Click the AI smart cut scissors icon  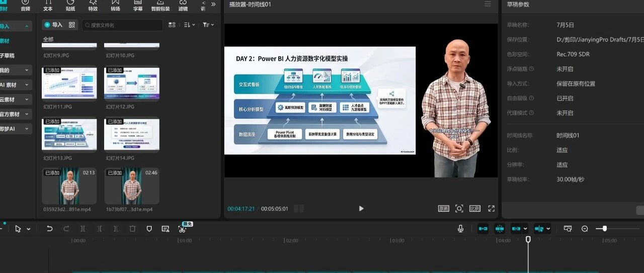182,229
